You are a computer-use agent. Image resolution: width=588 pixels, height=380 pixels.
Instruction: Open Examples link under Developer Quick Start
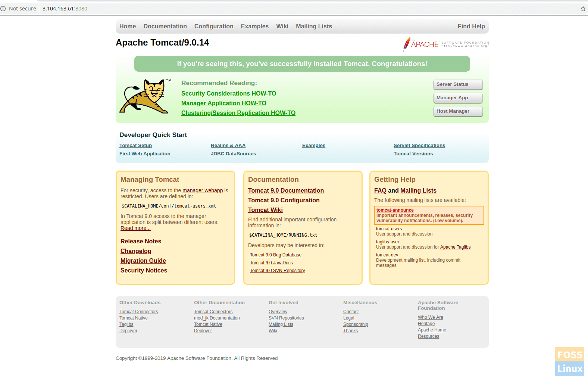[x=314, y=146]
